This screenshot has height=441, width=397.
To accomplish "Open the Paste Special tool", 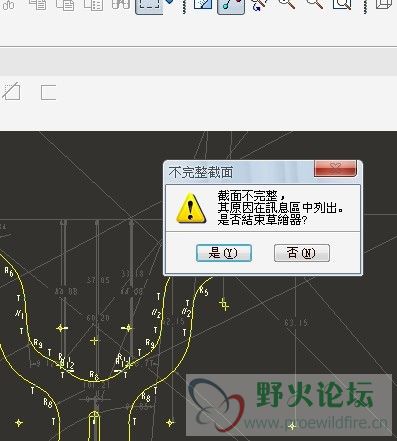I will click(93, 4).
